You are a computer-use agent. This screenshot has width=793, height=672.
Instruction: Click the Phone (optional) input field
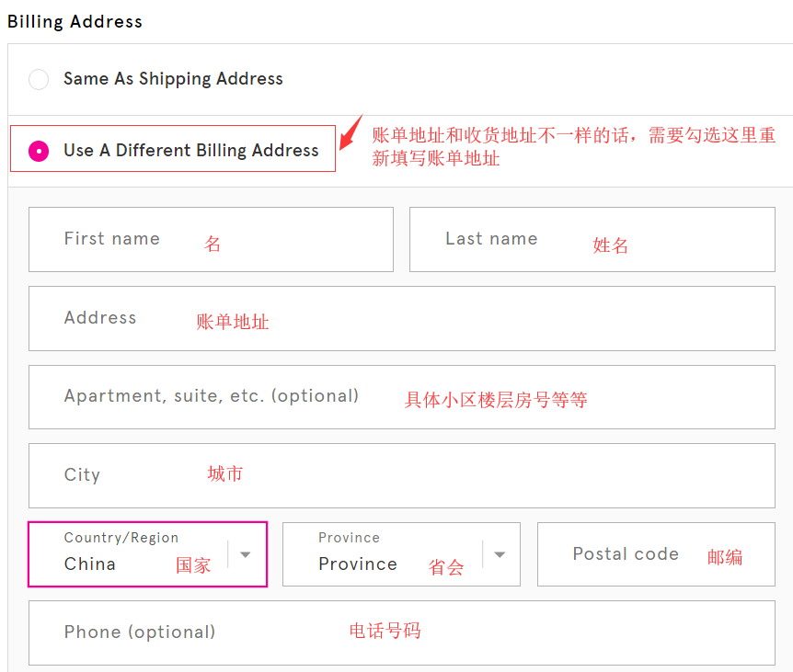(401, 632)
